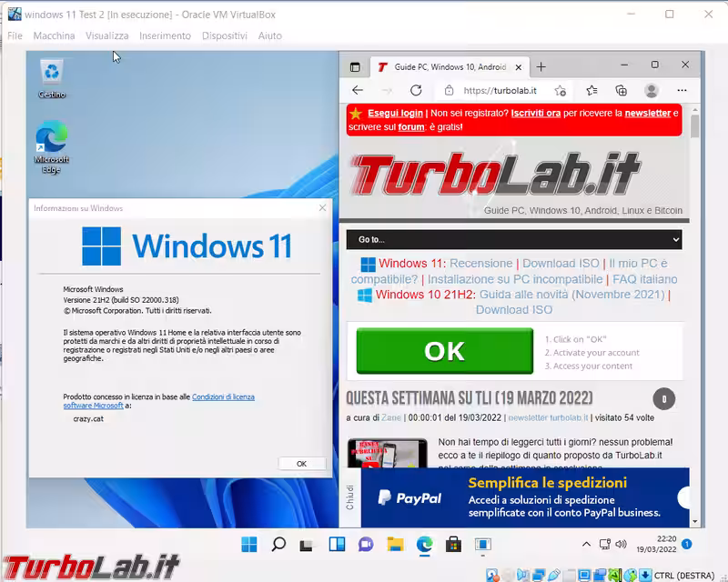Screen dimensions: 728x582
Task: Open the notification count badge
Action: [687, 544]
